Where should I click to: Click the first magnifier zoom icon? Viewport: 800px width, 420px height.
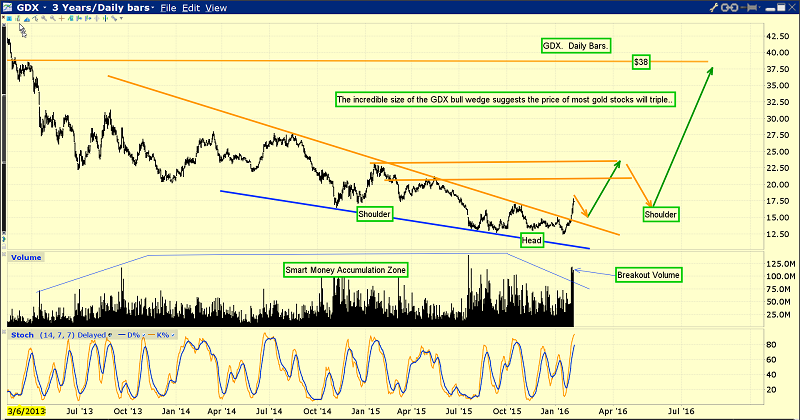pos(44,19)
